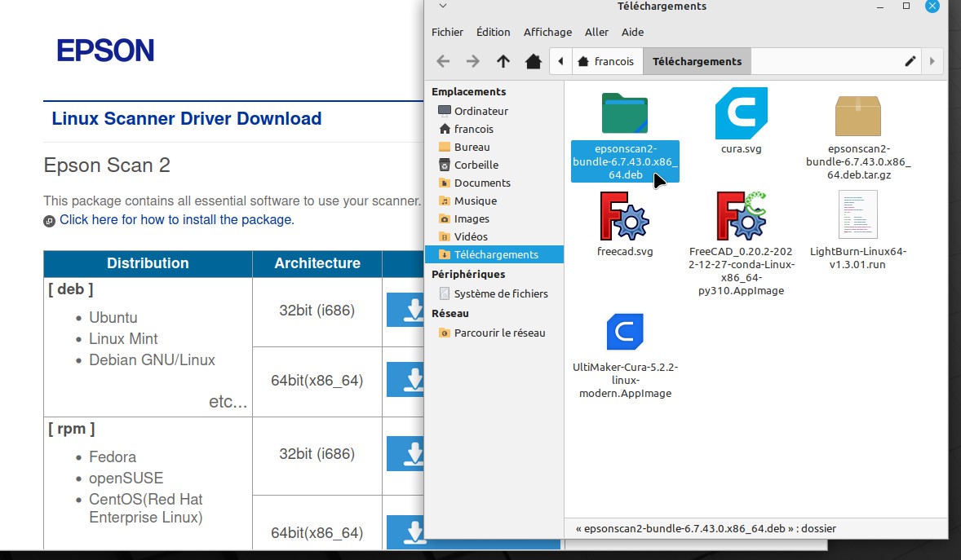
Task: Select Téléchargements in the sidebar
Action: coord(494,254)
